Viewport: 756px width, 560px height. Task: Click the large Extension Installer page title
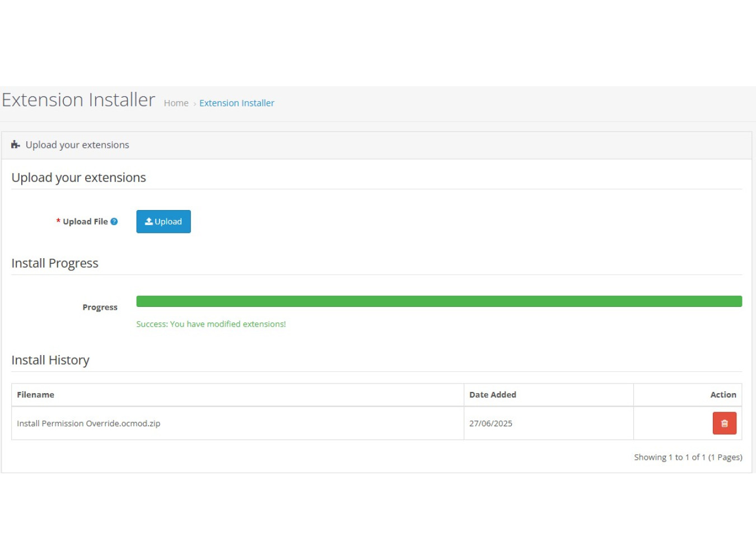[78, 100]
